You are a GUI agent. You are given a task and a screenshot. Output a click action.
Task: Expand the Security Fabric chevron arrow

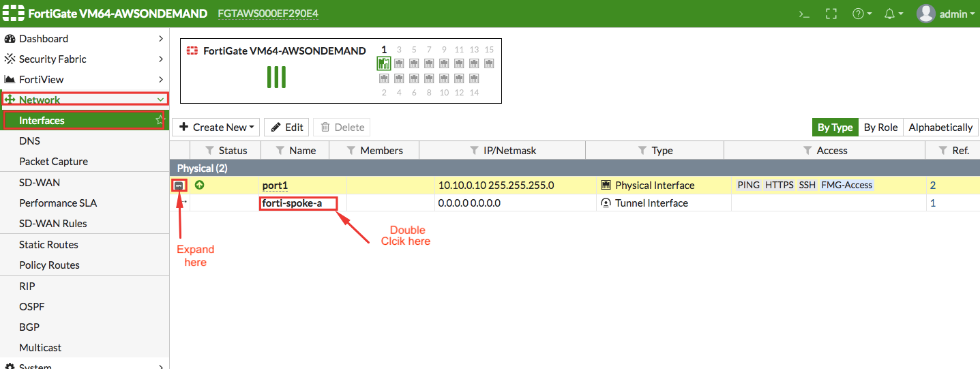click(x=161, y=59)
